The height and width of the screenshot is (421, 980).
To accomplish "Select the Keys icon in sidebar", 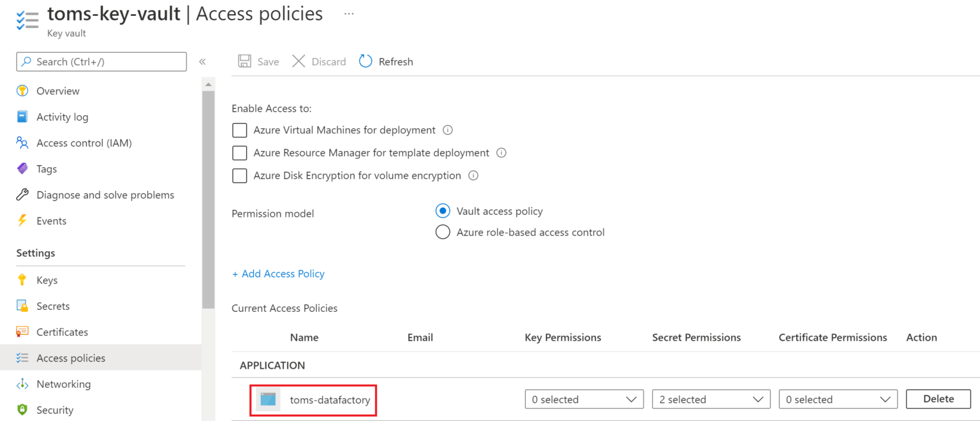I will coord(24,279).
